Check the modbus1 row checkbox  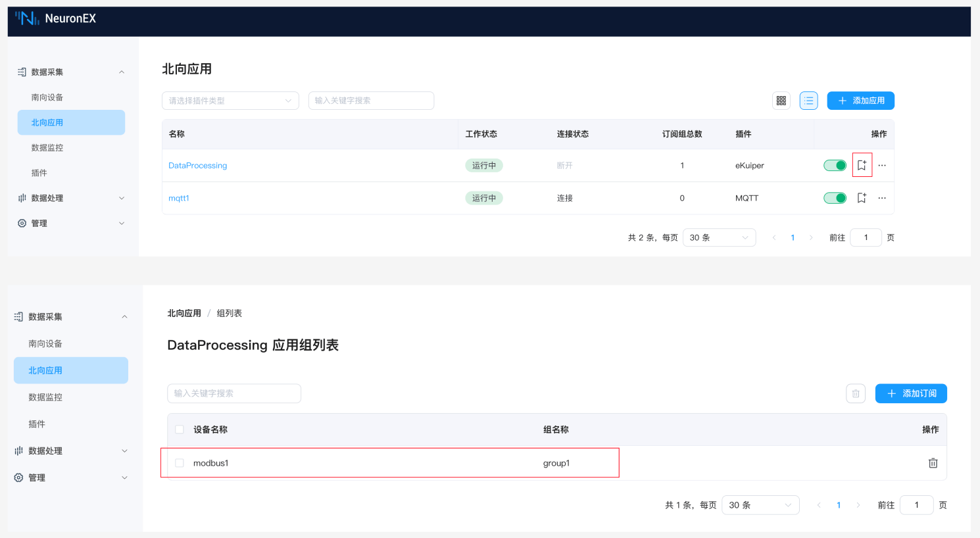(180, 463)
